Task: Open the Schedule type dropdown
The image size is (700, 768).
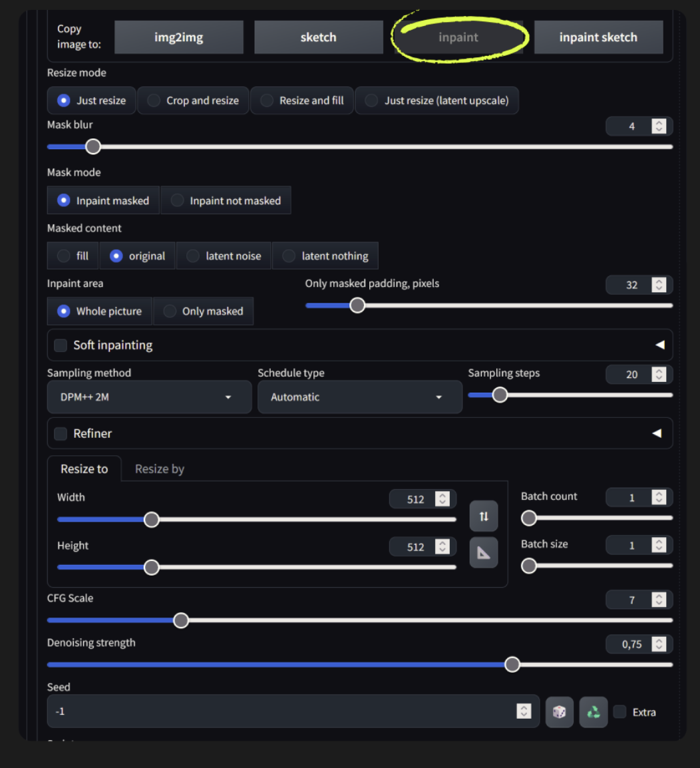Action: click(x=359, y=397)
